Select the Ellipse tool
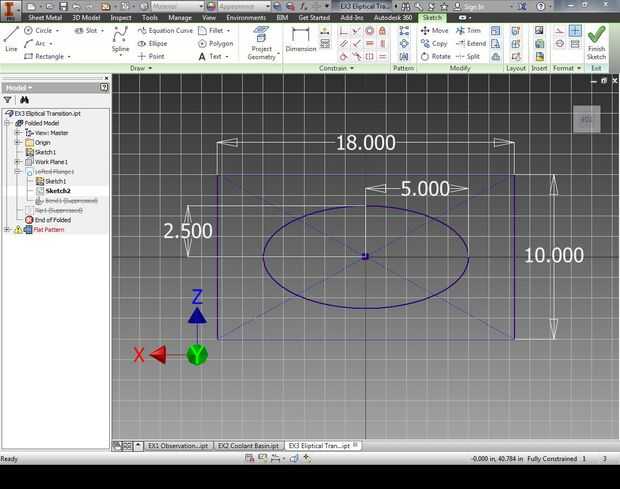 tap(152, 43)
